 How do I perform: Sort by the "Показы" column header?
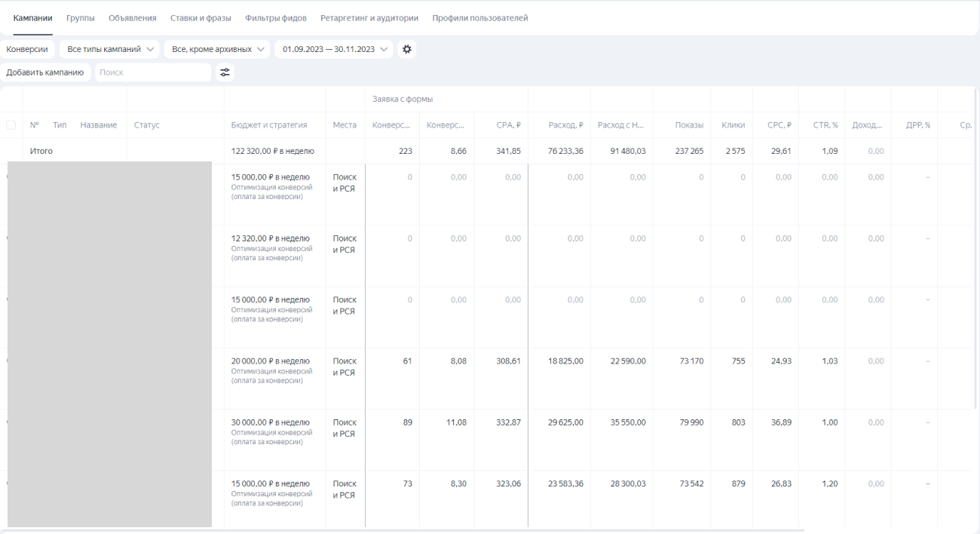689,125
